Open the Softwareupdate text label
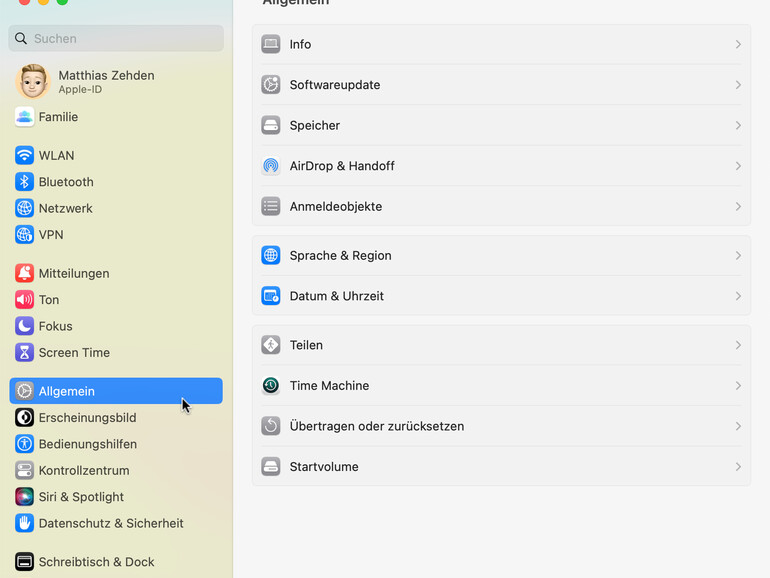 pyautogui.click(x=335, y=85)
